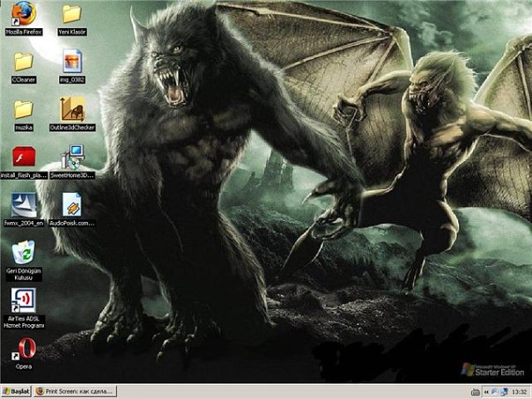Viewport: 532px width, 399px height.
Task: Select the Geri Dönüşüm Kutusu recycle bin
Action: point(24,253)
